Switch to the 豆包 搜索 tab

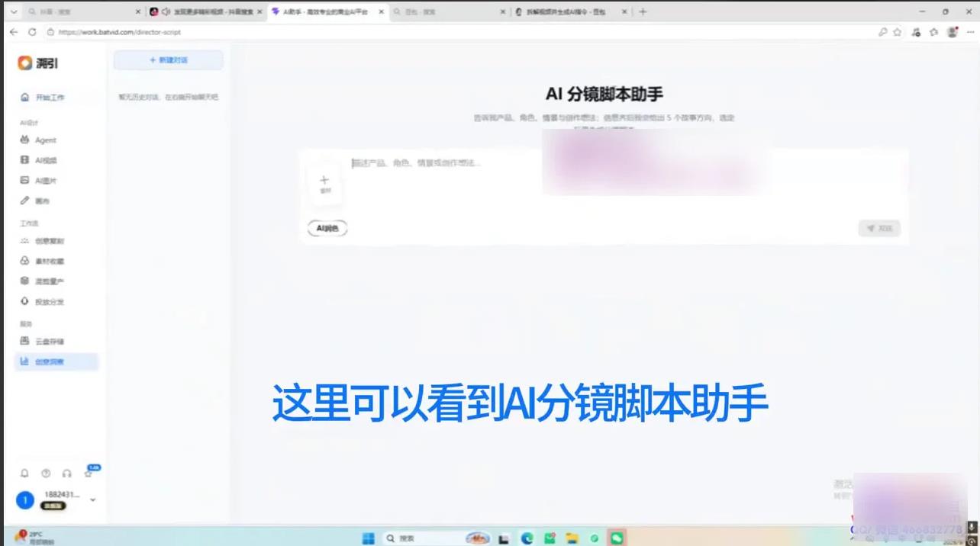450,12
